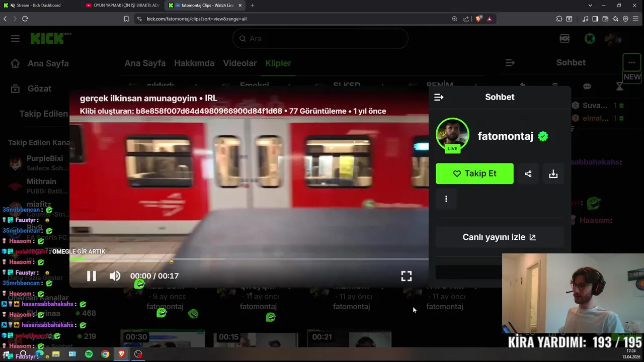This screenshot has height=362, width=644.
Task: Open the 00:15 clip thumbnail
Action: click(256, 338)
